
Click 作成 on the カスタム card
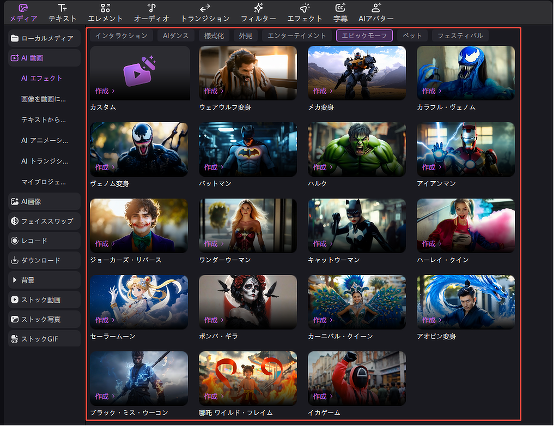click(x=104, y=91)
